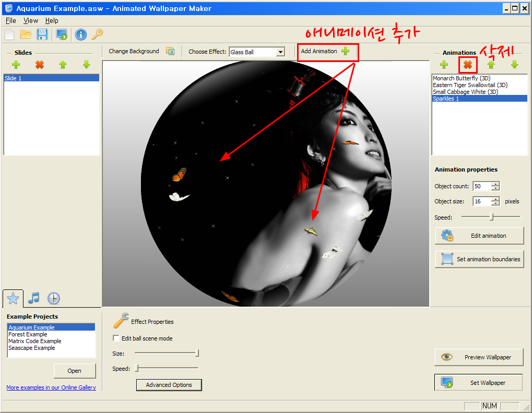Delete slide with the red X icon

coord(40,64)
